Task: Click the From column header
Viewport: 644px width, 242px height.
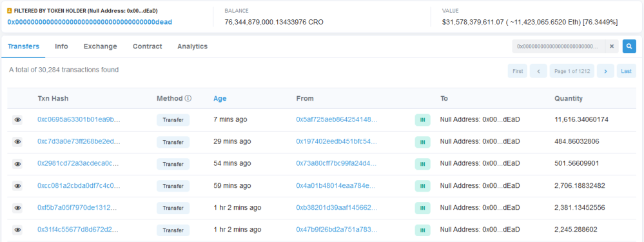Action: (305, 99)
